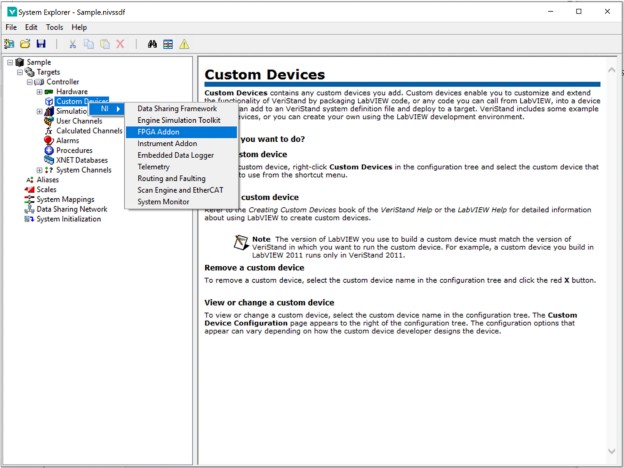This screenshot has height=468, width=624.
Task: Select System Monitor menu entry
Action: click(181, 202)
